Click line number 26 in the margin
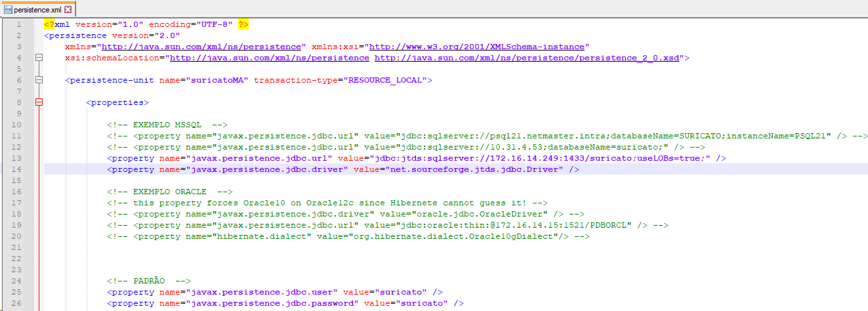The height and width of the screenshot is (311, 868). tap(17, 303)
